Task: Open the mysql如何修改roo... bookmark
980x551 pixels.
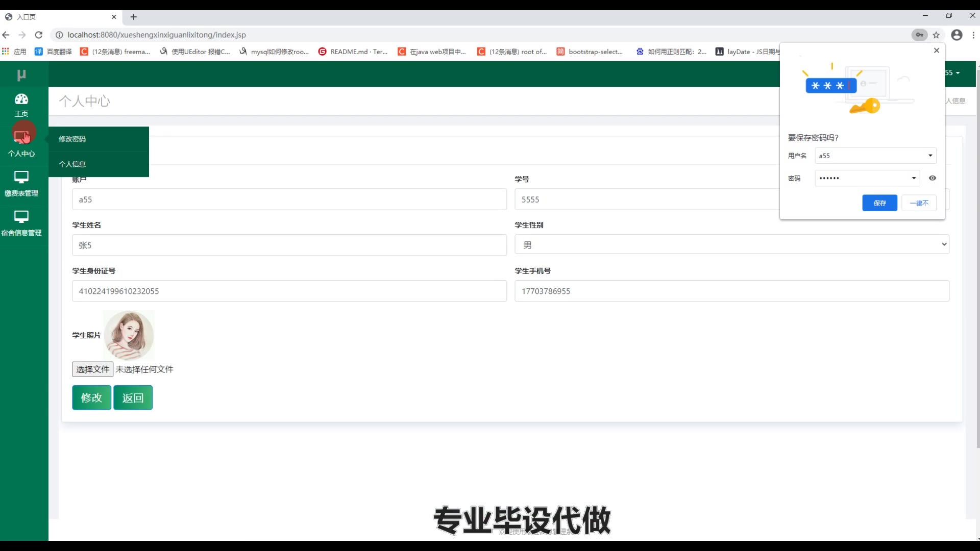Action: pyautogui.click(x=274, y=52)
